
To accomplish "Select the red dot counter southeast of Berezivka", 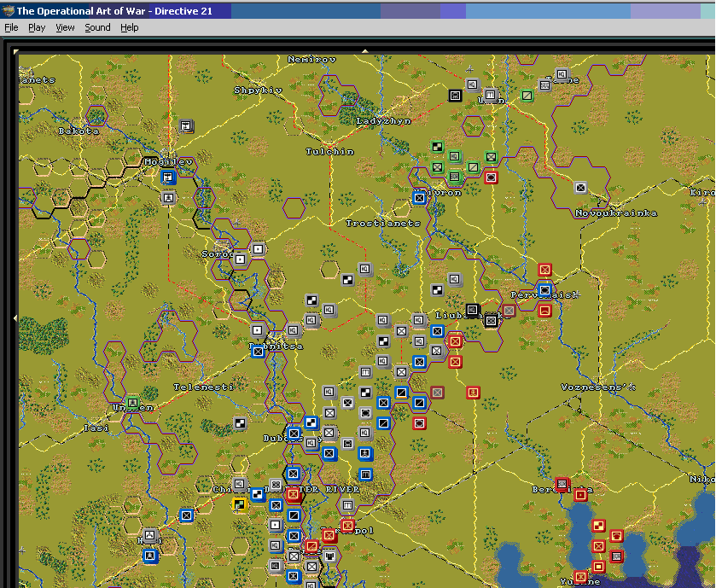I will point(580,495).
